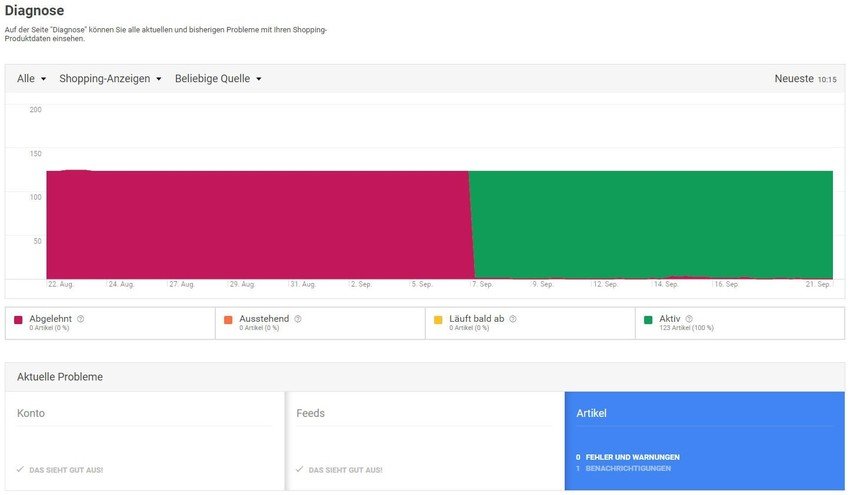Open the Beliebige Quelle dropdown
The image size is (850, 495).
[x=218, y=79]
